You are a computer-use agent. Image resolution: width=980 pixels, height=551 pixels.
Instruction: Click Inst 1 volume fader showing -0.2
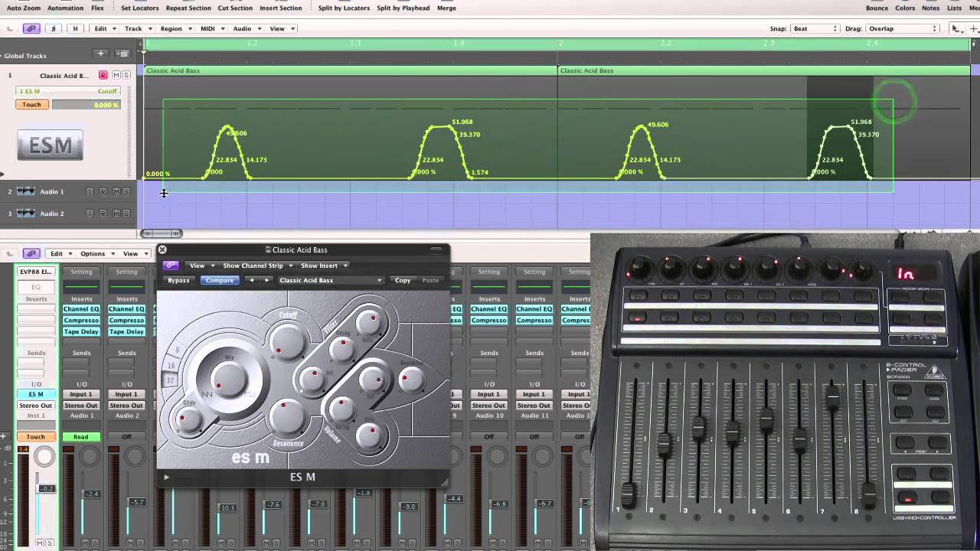[47, 488]
